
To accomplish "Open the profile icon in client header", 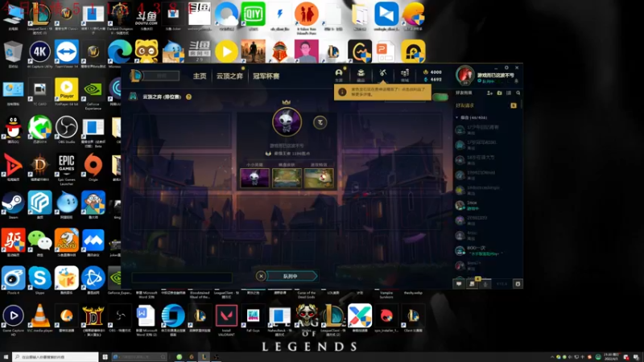I will coord(339,74).
